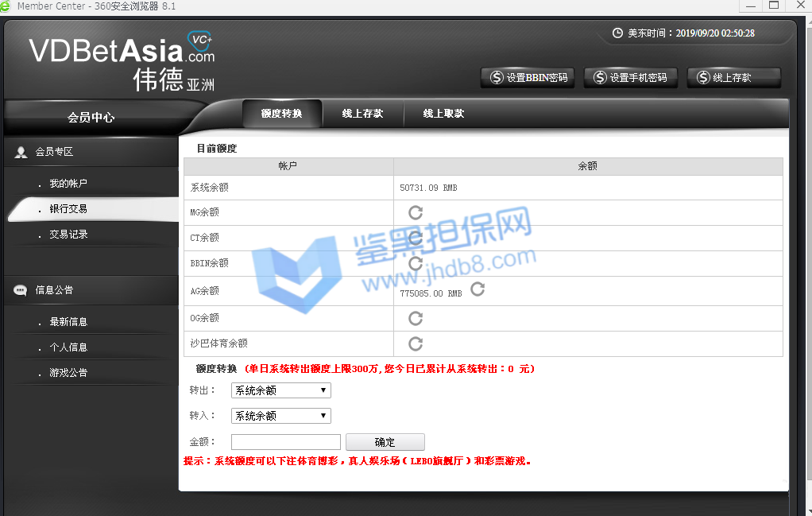Refresh 沙巴体育余额 balance icon
This screenshot has height=516, width=812.
415,343
